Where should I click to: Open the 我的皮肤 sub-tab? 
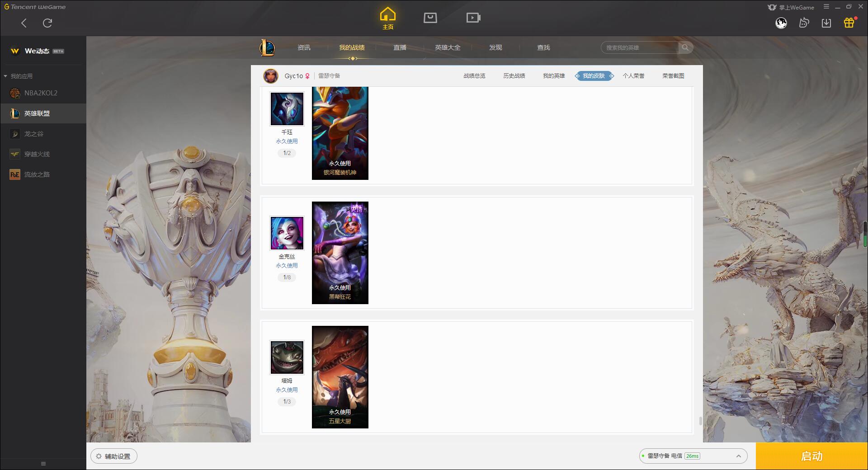594,76
